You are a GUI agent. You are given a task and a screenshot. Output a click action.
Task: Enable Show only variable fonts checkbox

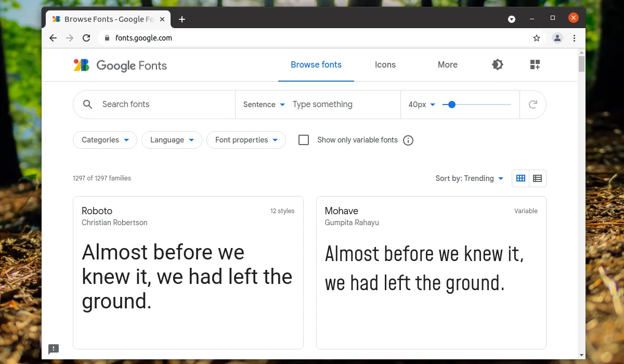click(304, 140)
